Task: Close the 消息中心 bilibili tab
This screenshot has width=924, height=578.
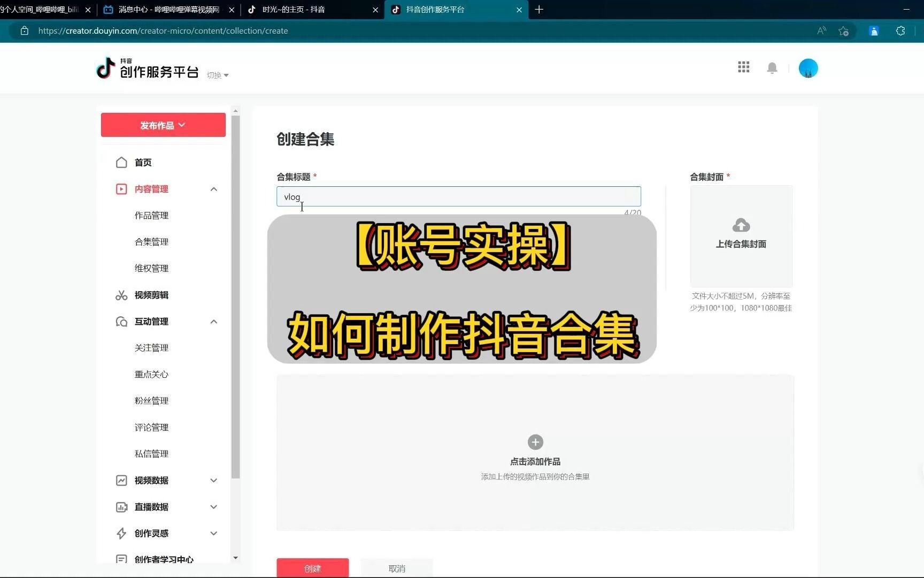Action: pyautogui.click(x=232, y=10)
